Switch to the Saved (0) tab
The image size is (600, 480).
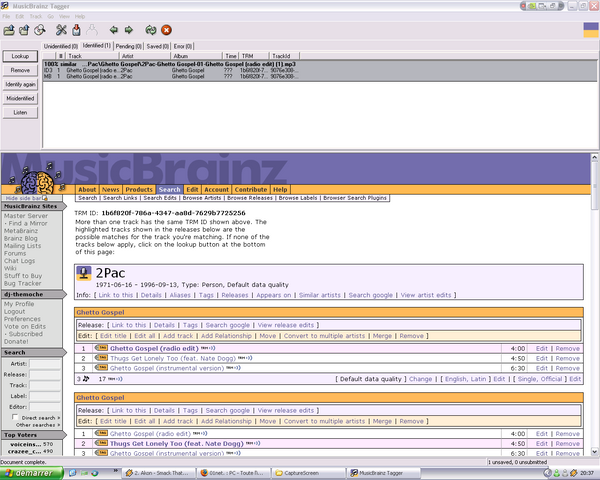click(157, 46)
